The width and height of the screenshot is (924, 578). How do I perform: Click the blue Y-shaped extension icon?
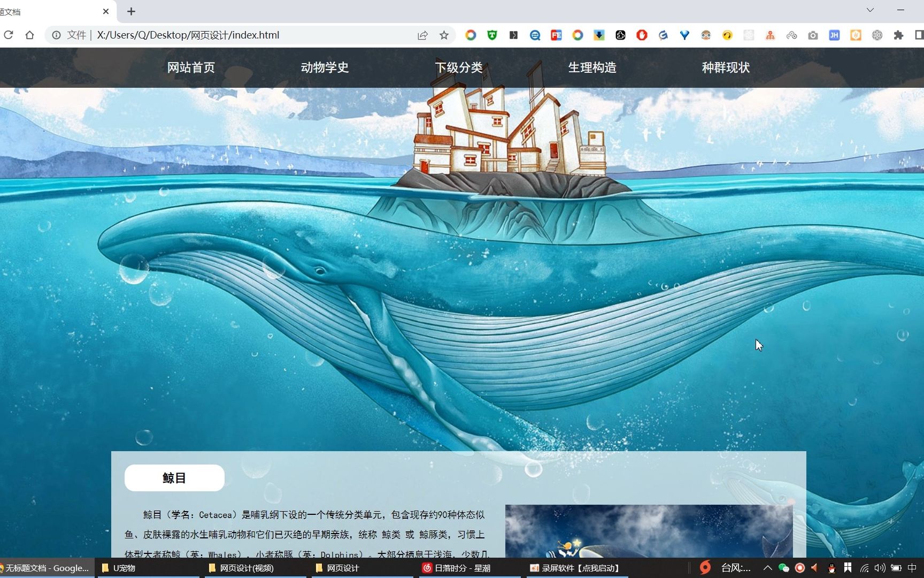684,35
